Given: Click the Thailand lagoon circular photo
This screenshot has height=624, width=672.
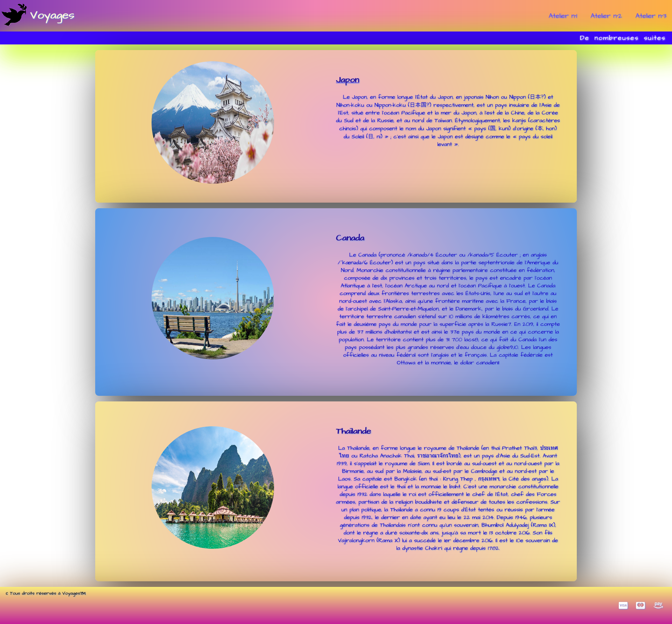Looking at the screenshot, I should (x=213, y=487).
